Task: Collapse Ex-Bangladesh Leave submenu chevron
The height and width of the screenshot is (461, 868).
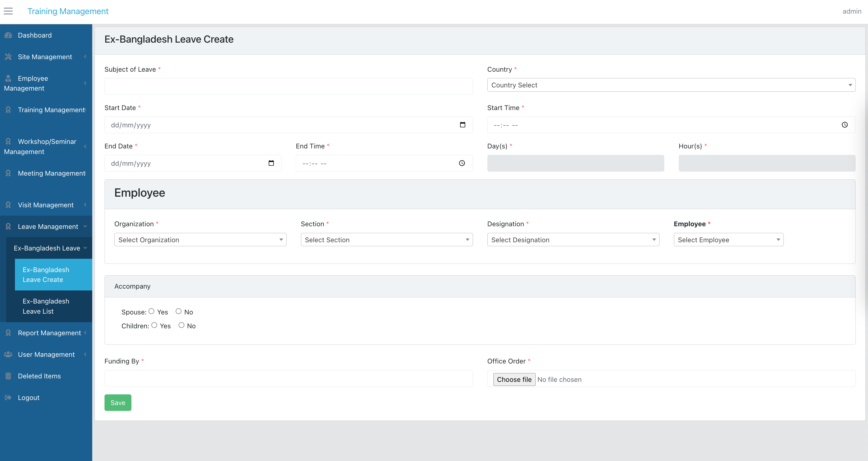Action: 85,248
